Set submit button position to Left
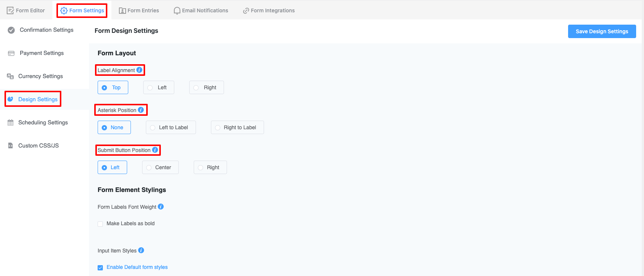Viewport: 644px width, 276px height. pyautogui.click(x=112, y=167)
